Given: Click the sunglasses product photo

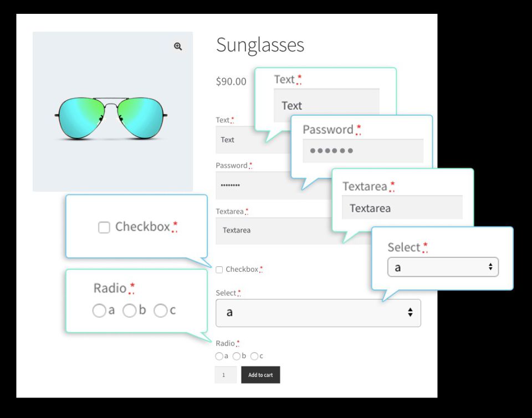Looking at the screenshot, I should point(111,115).
